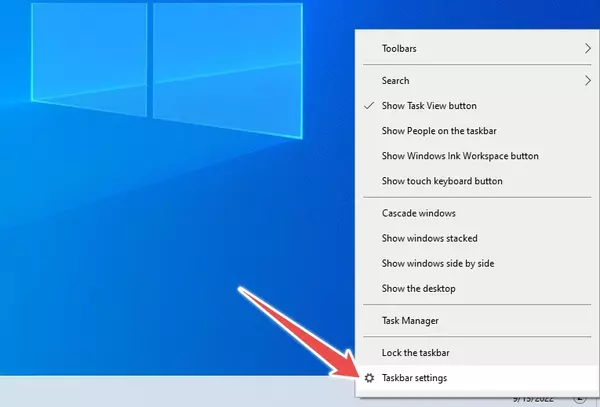Enable Show Windows Ink Workspace button
The image size is (600, 407).
point(477,156)
